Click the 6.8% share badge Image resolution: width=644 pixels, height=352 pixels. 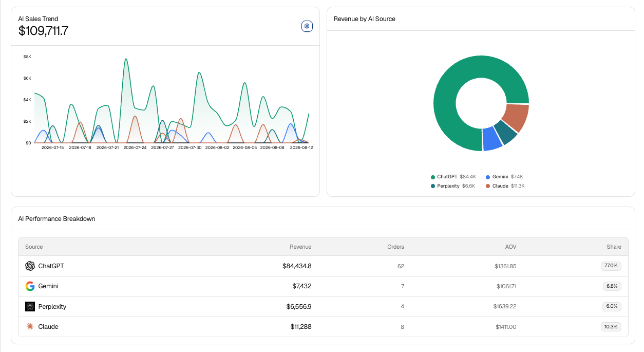coord(612,286)
